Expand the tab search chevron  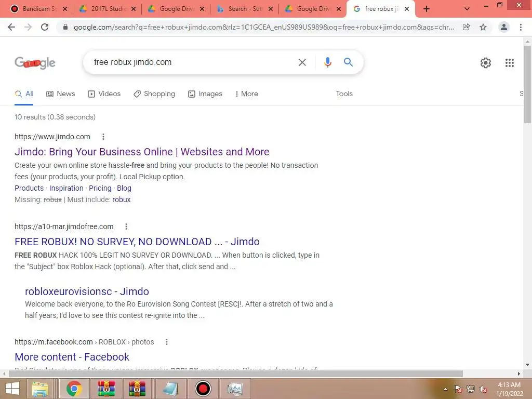(467, 9)
